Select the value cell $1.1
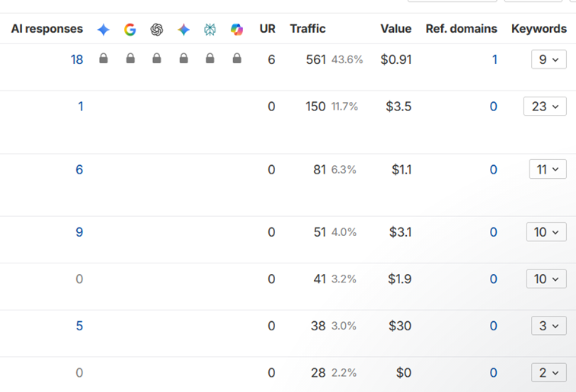 pos(402,170)
